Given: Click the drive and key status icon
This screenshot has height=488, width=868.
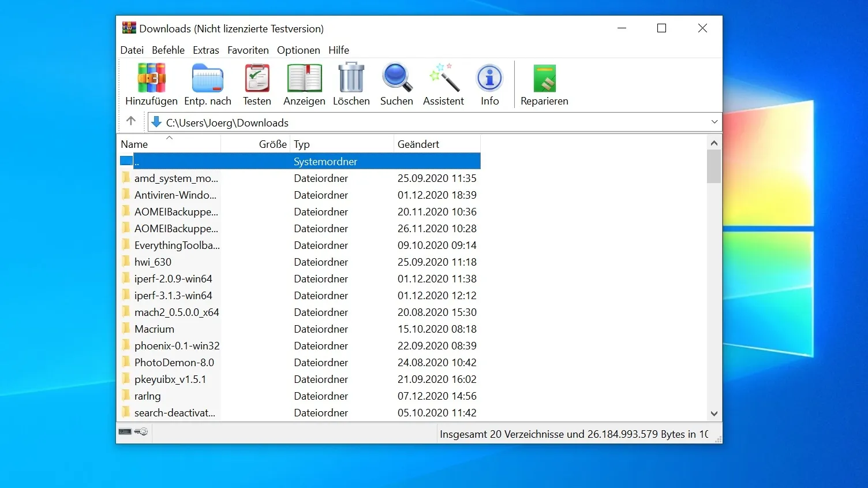Looking at the screenshot, I should 133,432.
